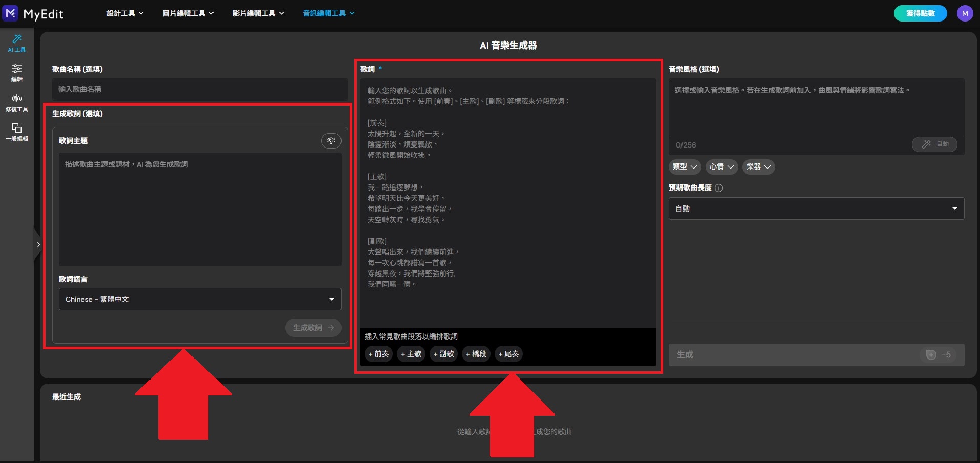The height and width of the screenshot is (463, 980).
Task: Open 一般編輯 from the left sidebar
Action: (x=16, y=132)
